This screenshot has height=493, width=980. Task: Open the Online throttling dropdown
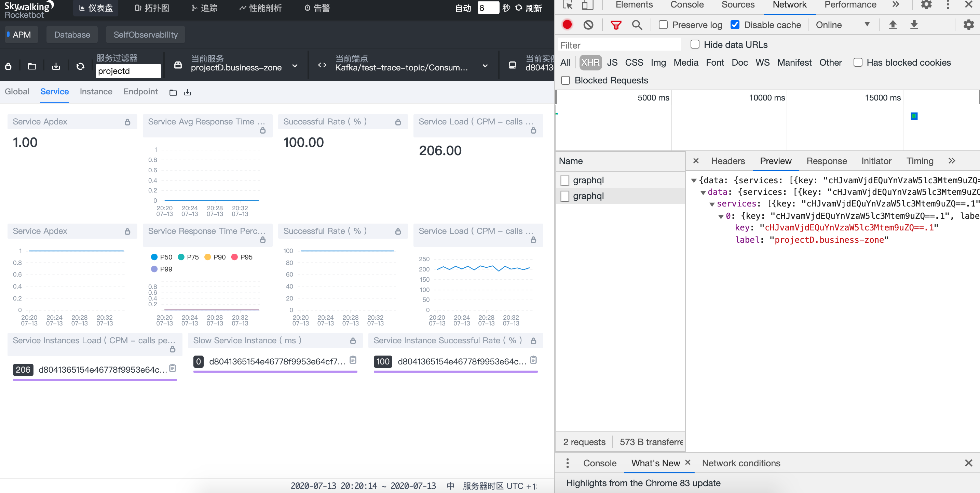(x=842, y=25)
